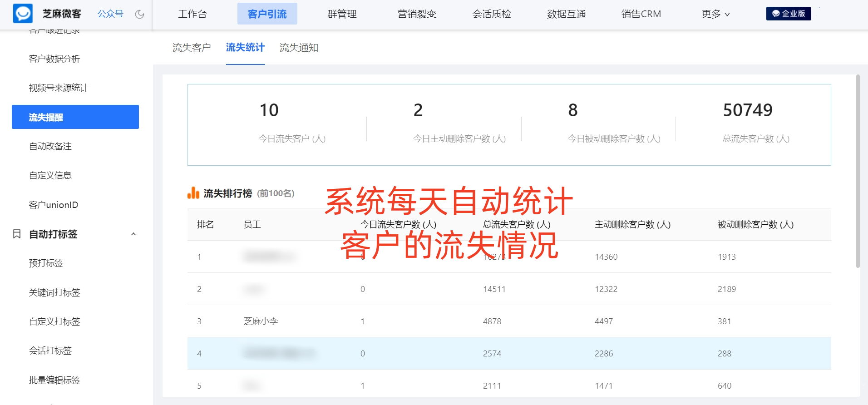Click the 总流失客户数 value 50749

point(748,110)
